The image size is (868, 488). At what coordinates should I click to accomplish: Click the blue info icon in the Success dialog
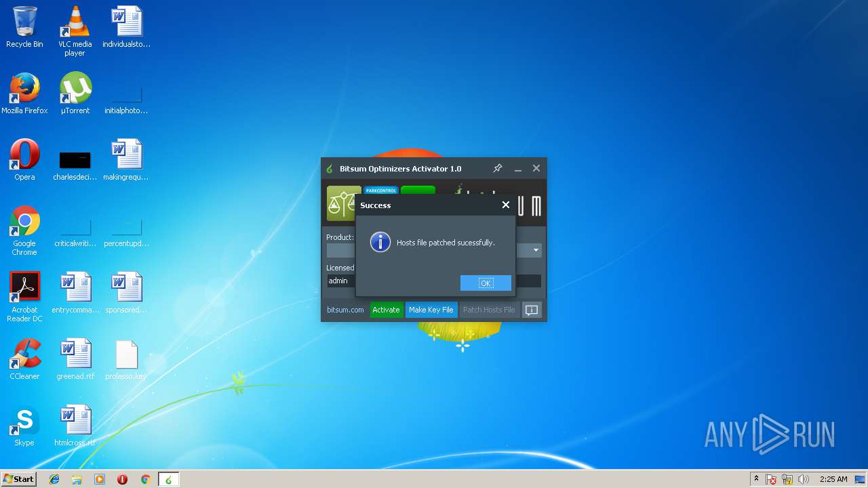380,242
